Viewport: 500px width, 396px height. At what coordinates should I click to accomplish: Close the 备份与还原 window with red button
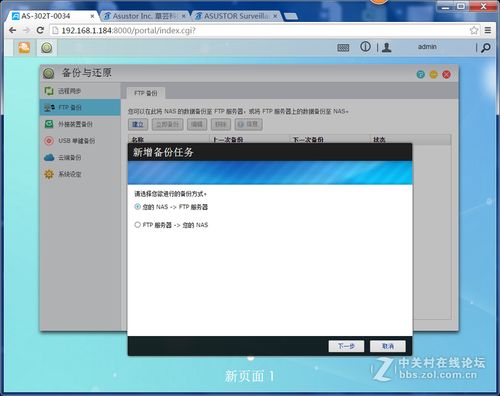point(446,74)
